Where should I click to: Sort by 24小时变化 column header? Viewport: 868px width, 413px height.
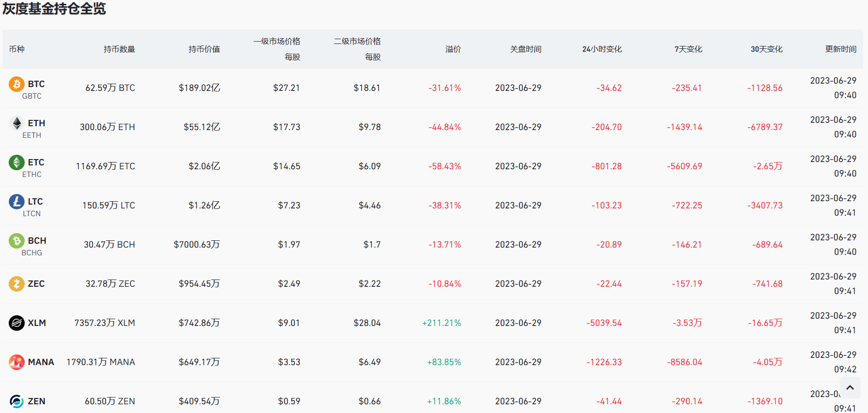tap(602, 49)
